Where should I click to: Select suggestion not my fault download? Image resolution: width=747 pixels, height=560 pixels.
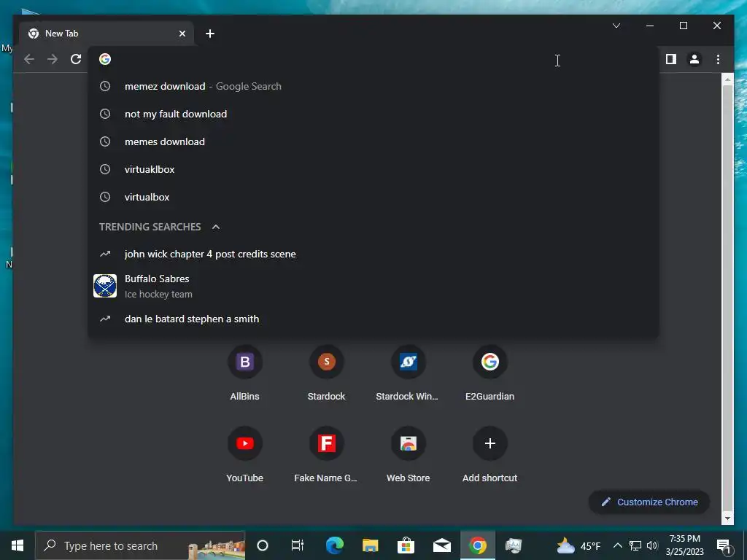tap(373, 114)
